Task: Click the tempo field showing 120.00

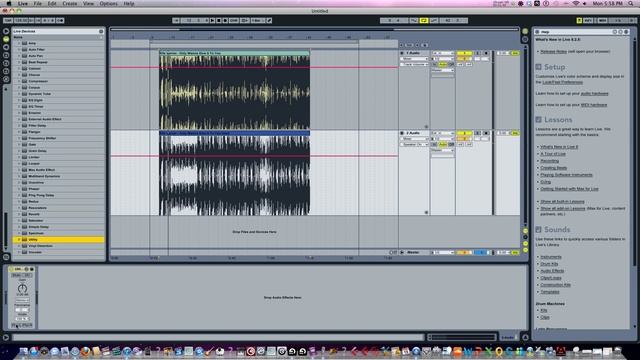Action: pos(20,20)
